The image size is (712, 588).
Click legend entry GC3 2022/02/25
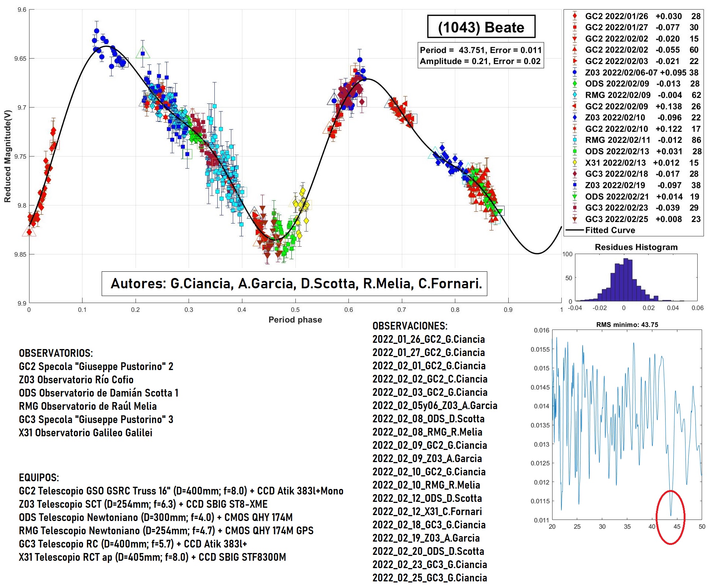click(x=635, y=219)
